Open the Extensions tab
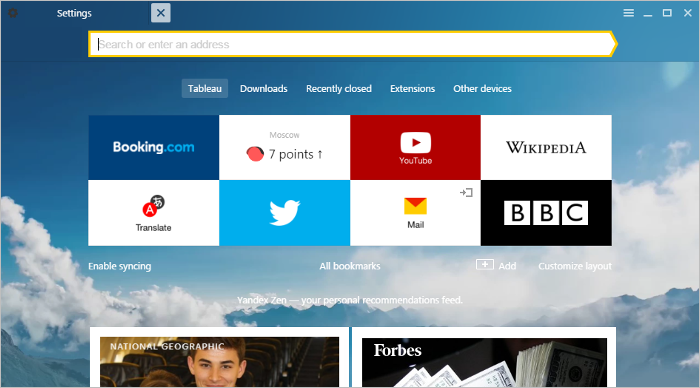The height and width of the screenshot is (388, 700). coord(412,88)
